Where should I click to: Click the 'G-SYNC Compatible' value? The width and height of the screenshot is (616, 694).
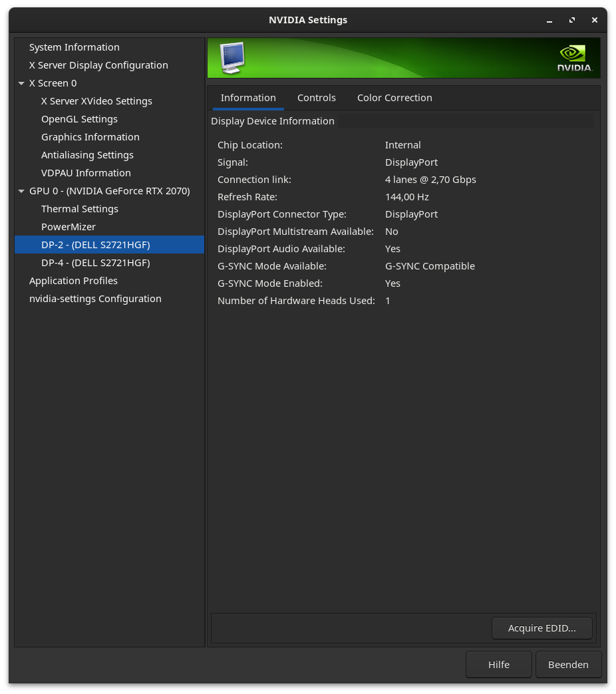[x=430, y=266]
